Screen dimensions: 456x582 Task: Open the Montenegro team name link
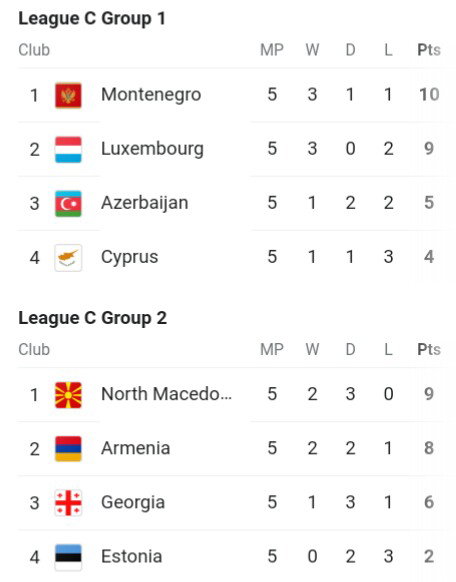click(151, 95)
